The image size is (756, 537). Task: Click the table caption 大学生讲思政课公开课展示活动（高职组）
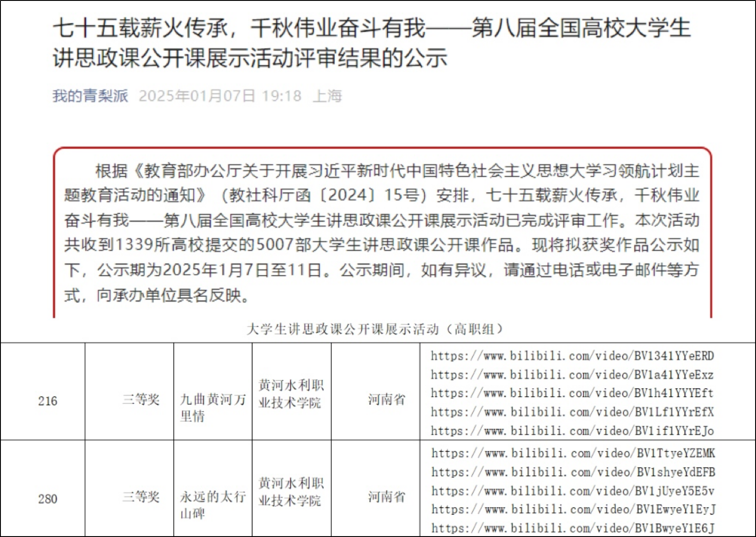pos(374,329)
